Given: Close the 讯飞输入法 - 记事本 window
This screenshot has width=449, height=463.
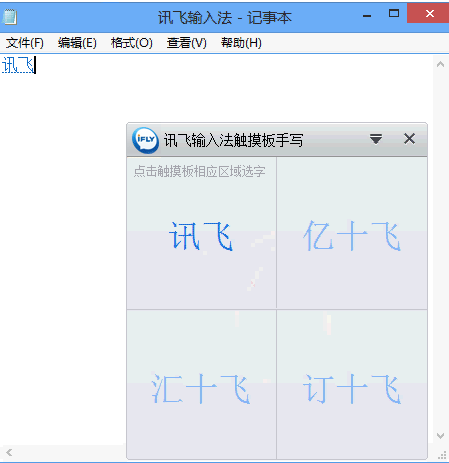Looking at the screenshot, I should [429, 13].
